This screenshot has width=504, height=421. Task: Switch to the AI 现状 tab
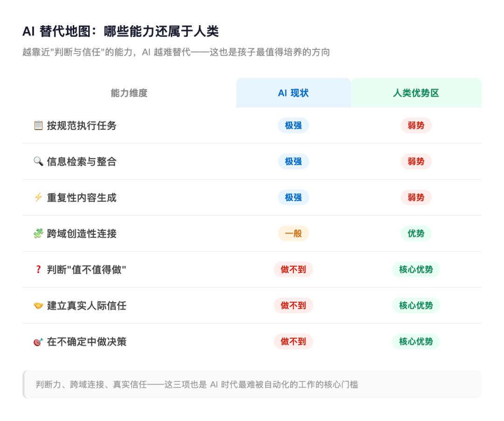point(293,93)
